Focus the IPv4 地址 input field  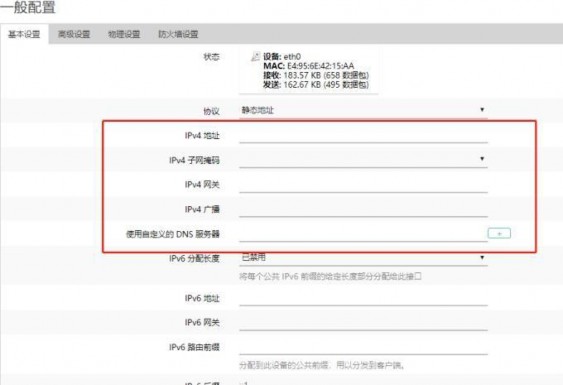[363, 135]
